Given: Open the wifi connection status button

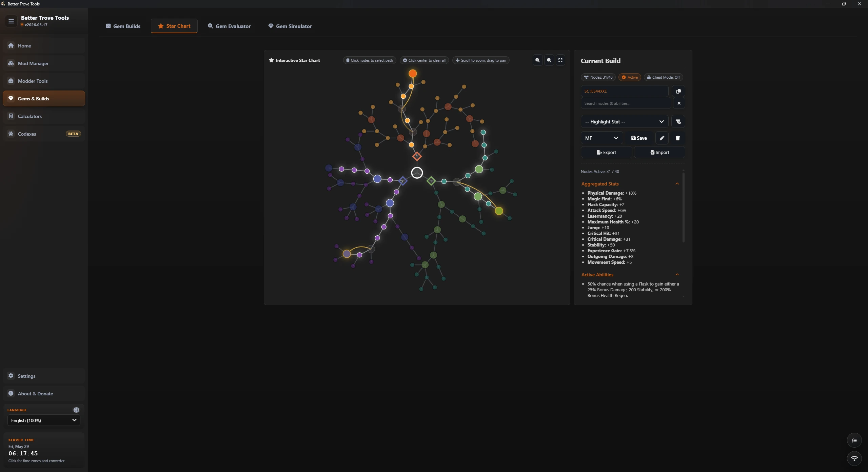Looking at the screenshot, I should point(854,458).
